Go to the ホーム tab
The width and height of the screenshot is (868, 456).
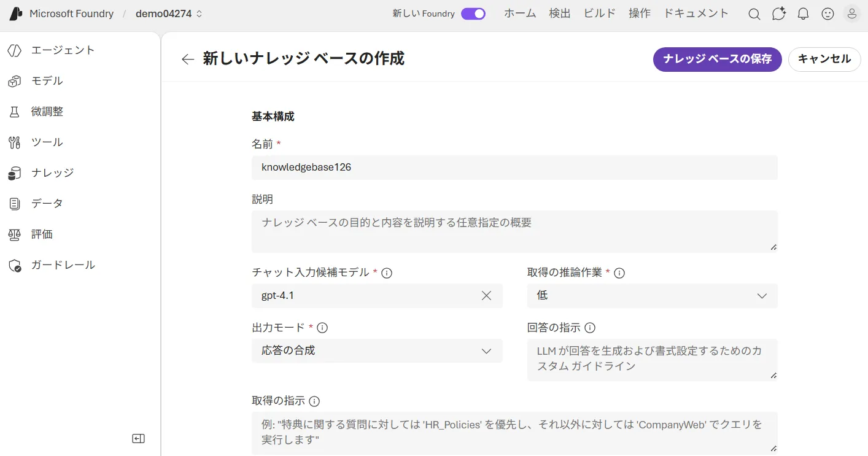point(520,14)
